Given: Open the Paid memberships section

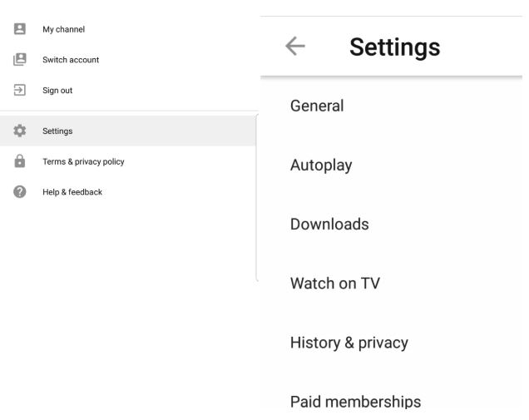Looking at the screenshot, I should [392, 402].
